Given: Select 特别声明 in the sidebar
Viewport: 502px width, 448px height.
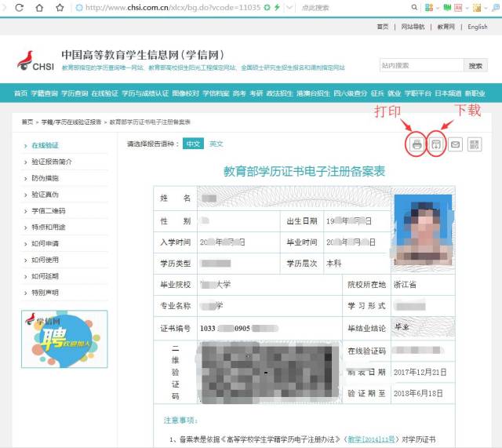Looking at the screenshot, I should click(45, 293).
